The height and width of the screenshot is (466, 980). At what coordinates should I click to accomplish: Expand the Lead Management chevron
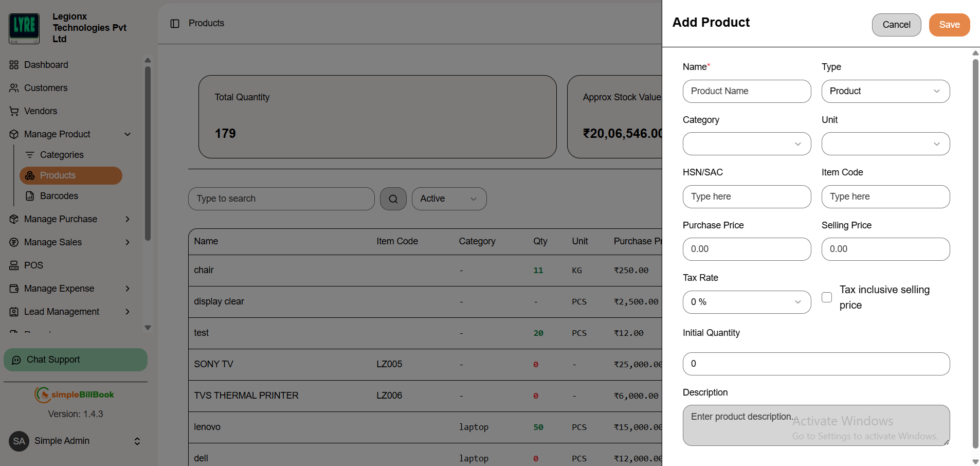(x=128, y=312)
